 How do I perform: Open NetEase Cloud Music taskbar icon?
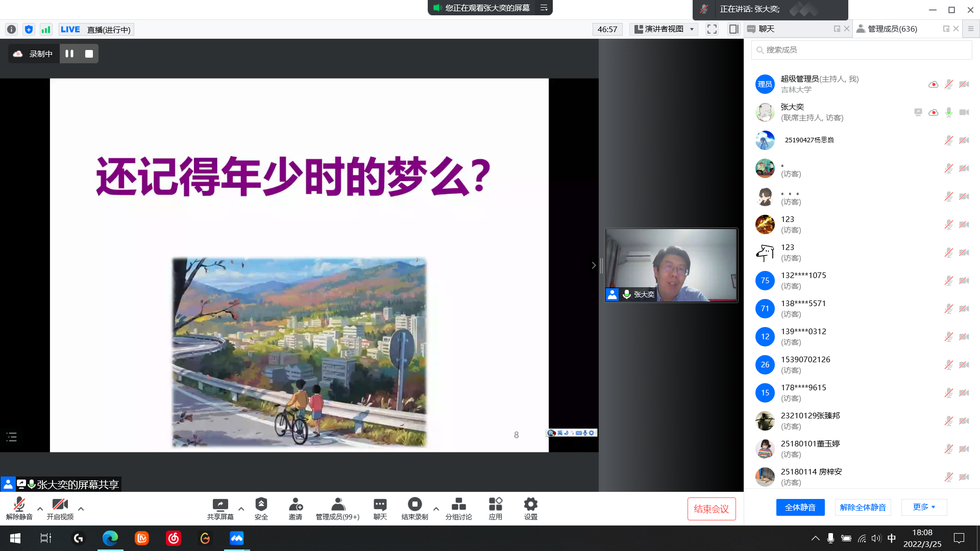(174, 538)
